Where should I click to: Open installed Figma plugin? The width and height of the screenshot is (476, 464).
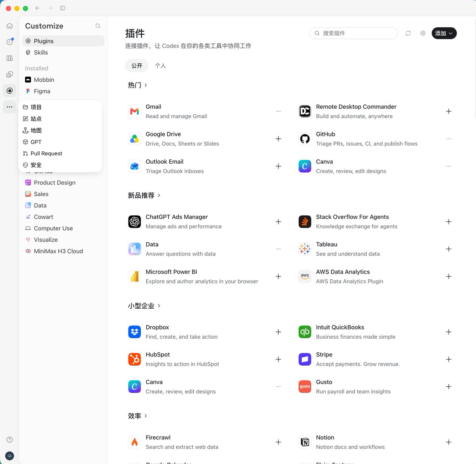click(63, 91)
